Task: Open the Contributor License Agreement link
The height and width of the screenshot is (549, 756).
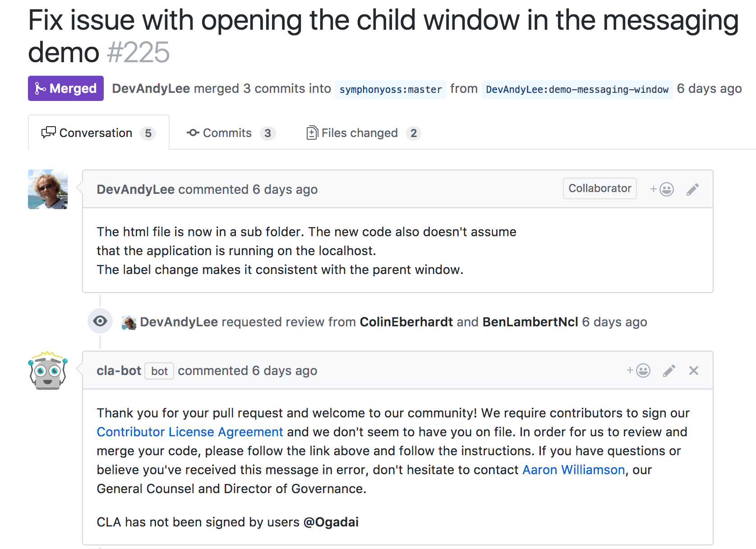Action: (x=190, y=432)
